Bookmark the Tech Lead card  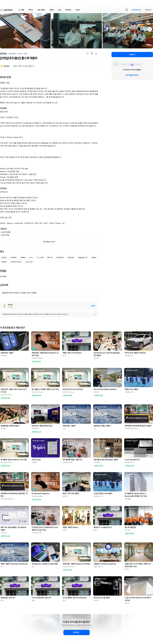pyautogui.click(x=57, y=441)
